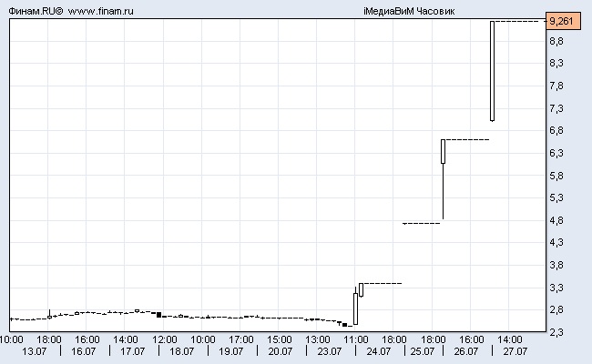Click the 2,8 price axis label

pyautogui.click(x=556, y=309)
